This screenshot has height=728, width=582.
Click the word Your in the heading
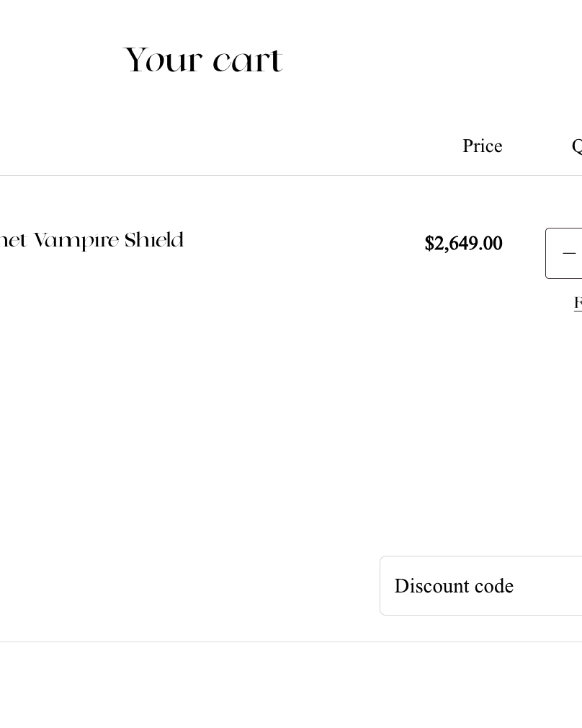coord(163,61)
